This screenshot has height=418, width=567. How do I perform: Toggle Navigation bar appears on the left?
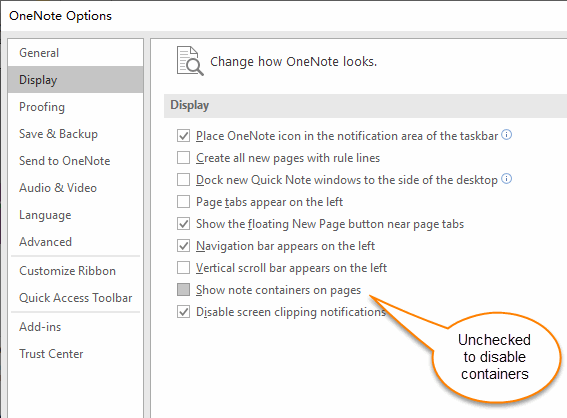183,246
